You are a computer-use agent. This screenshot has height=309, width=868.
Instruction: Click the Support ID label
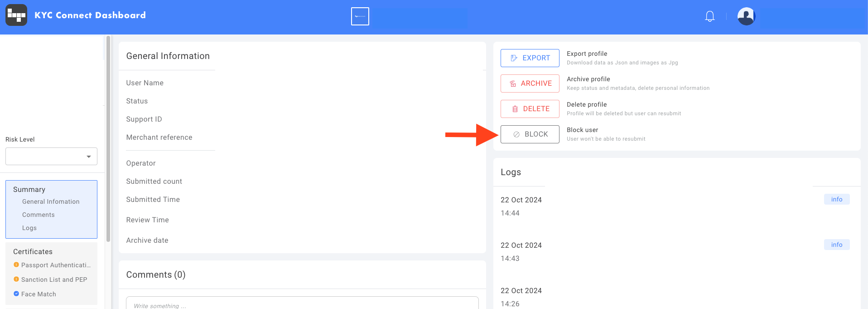point(144,119)
